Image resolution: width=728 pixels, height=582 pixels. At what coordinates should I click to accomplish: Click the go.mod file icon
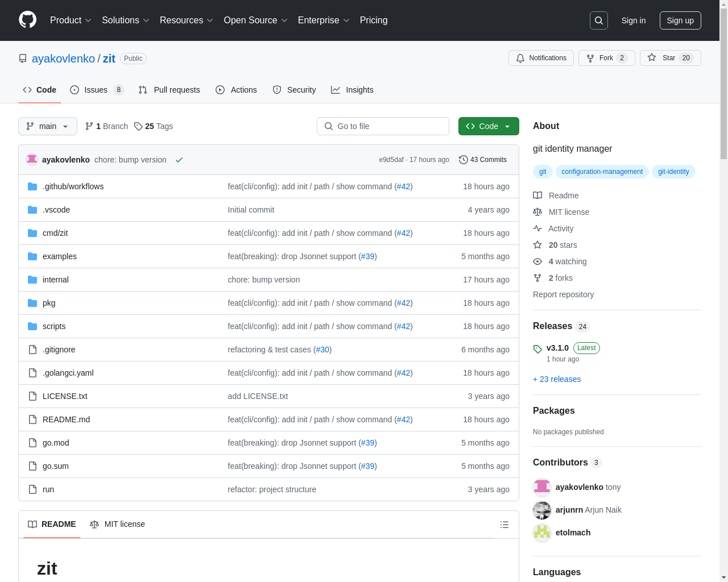pyautogui.click(x=32, y=443)
